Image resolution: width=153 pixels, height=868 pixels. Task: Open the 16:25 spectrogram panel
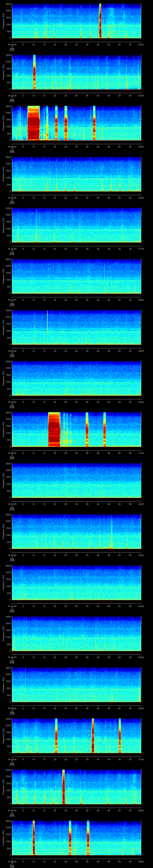pos(76,174)
